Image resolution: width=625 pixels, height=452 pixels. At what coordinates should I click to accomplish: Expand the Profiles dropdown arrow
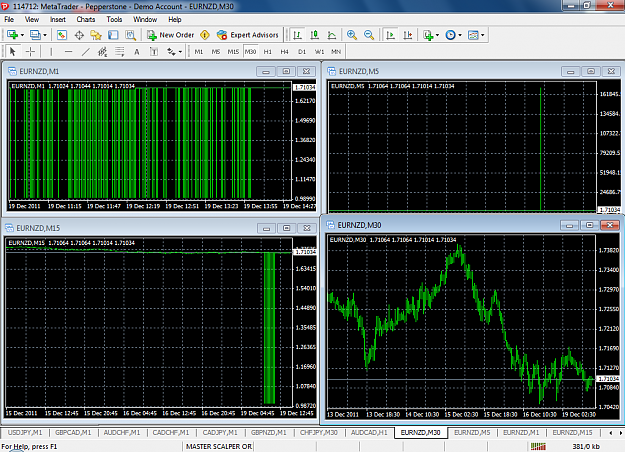click(x=45, y=35)
